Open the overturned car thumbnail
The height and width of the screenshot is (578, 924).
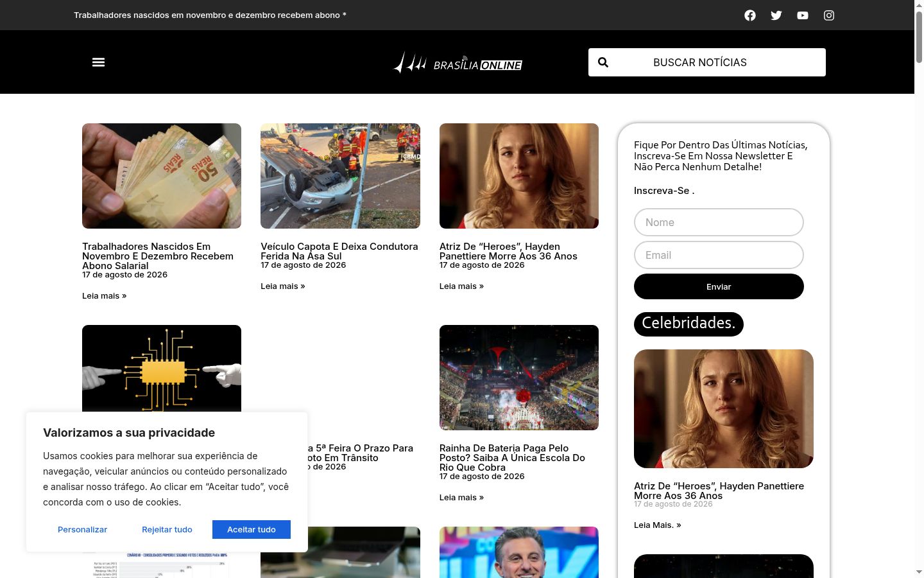340,176
